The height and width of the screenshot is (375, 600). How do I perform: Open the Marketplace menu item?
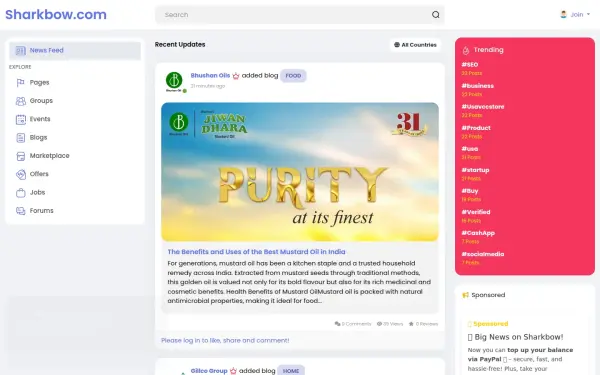pos(49,156)
